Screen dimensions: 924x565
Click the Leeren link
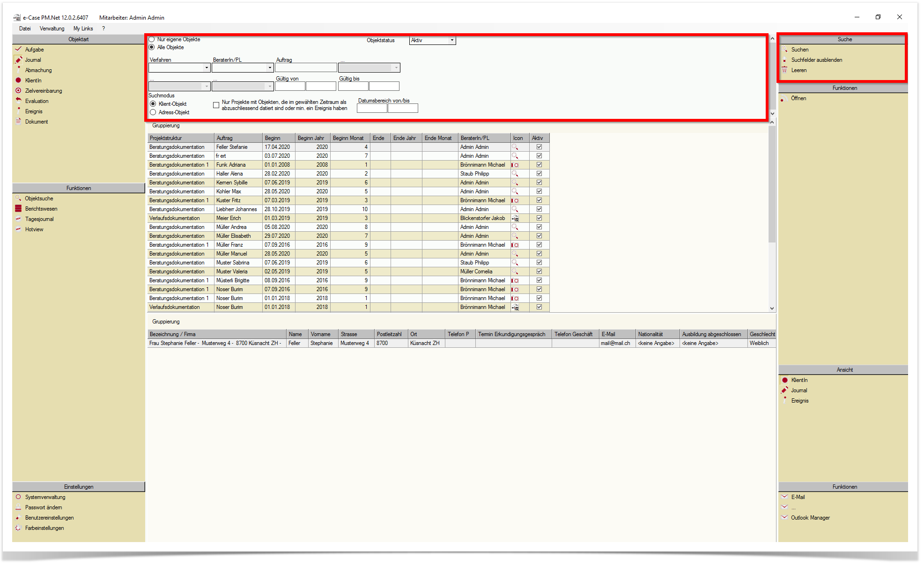click(x=799, y=70)
